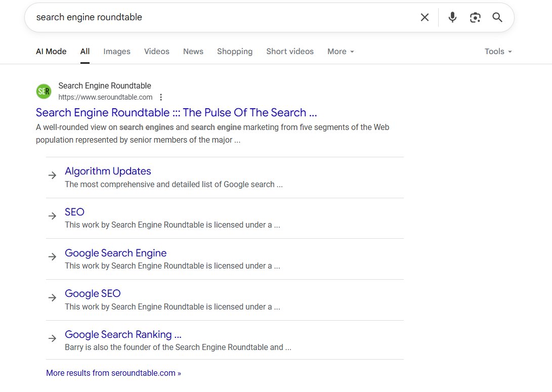Image resolution: width=552 pixels, height=392 pixels.
Task: Clear the search query with the X icon
Action: (424, 17)
